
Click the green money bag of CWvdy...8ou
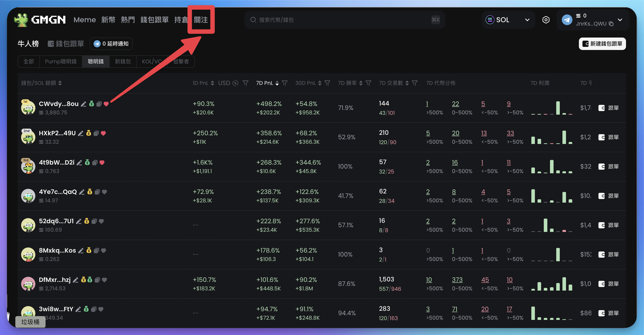[92, 104]
